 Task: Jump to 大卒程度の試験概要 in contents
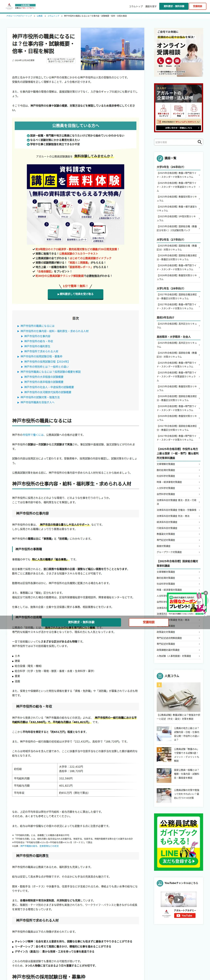tap(44, 377)
